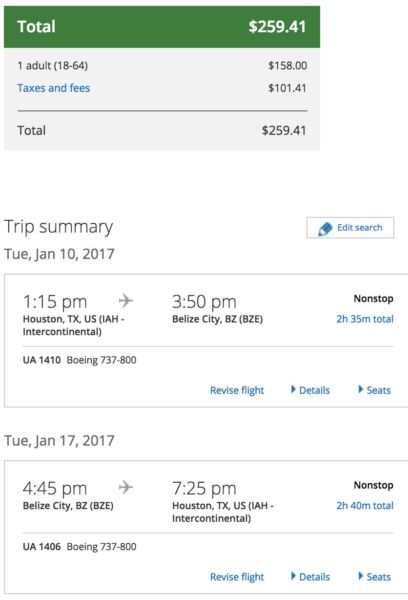Click the Seats triangle arrow for Jan 17 flight
The height and width of the screenshot is (600, 408).
[361, 576]
